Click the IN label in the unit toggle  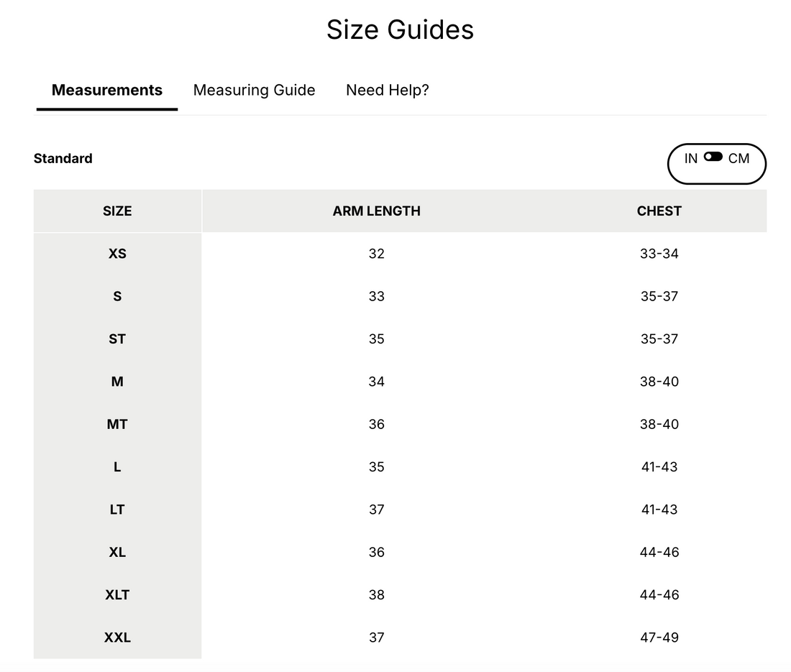(x=690, y=158)
